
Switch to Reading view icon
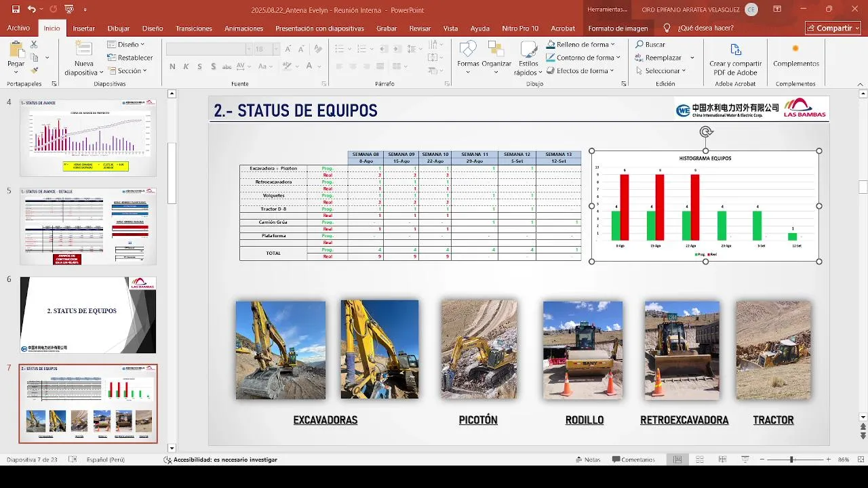coord(722,460)
